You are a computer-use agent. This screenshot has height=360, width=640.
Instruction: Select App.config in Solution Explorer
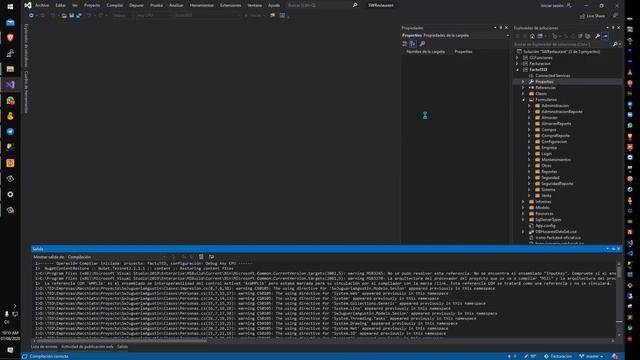coord(545,225)
